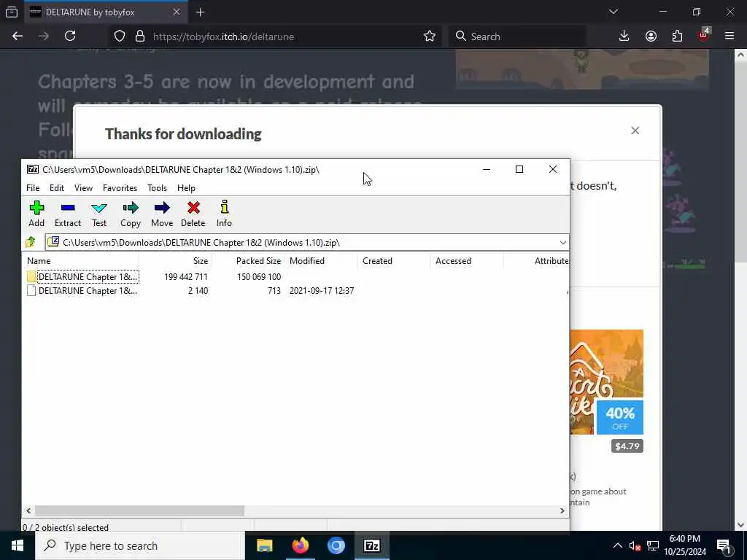Show hidden system tray icons
Screen dimensions: 747x560
(617, 545)
